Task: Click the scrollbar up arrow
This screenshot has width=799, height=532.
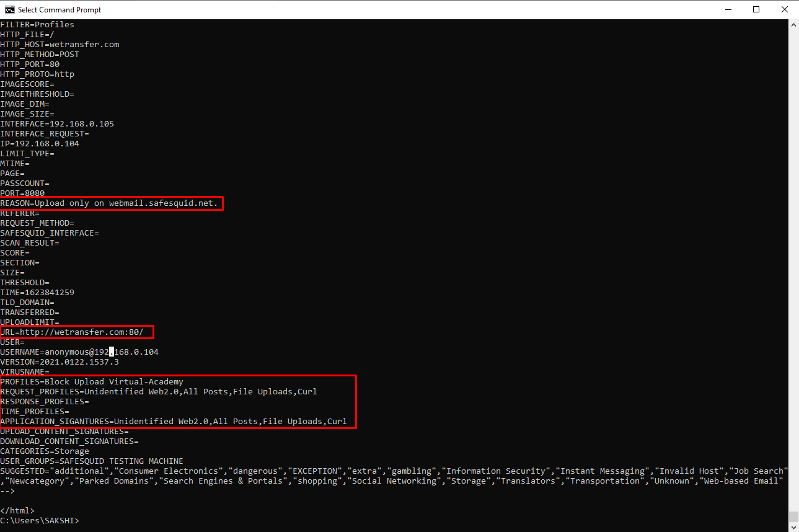Action: [793, 24]
